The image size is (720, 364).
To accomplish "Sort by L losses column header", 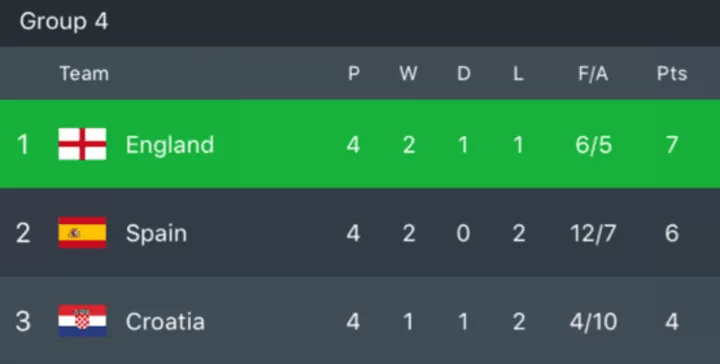I will tap(518, 73).
